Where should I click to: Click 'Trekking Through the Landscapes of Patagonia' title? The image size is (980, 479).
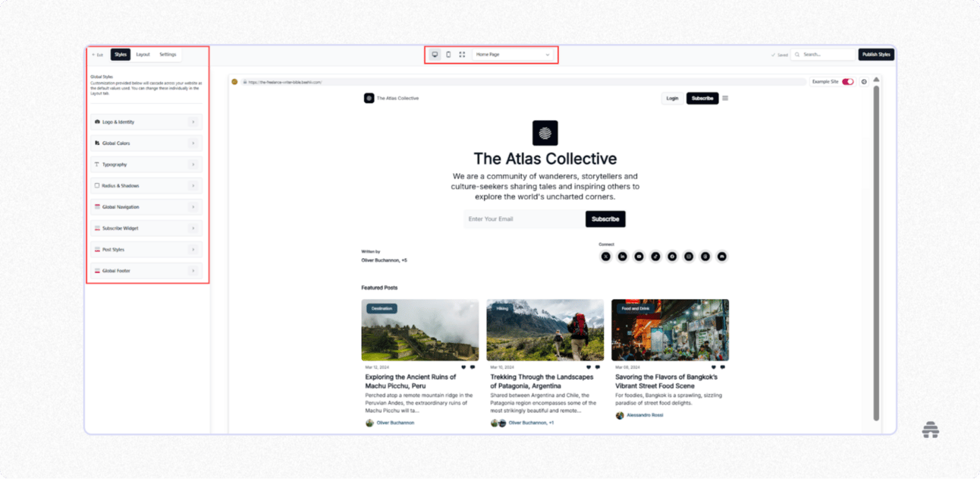(x=542, y=381)
